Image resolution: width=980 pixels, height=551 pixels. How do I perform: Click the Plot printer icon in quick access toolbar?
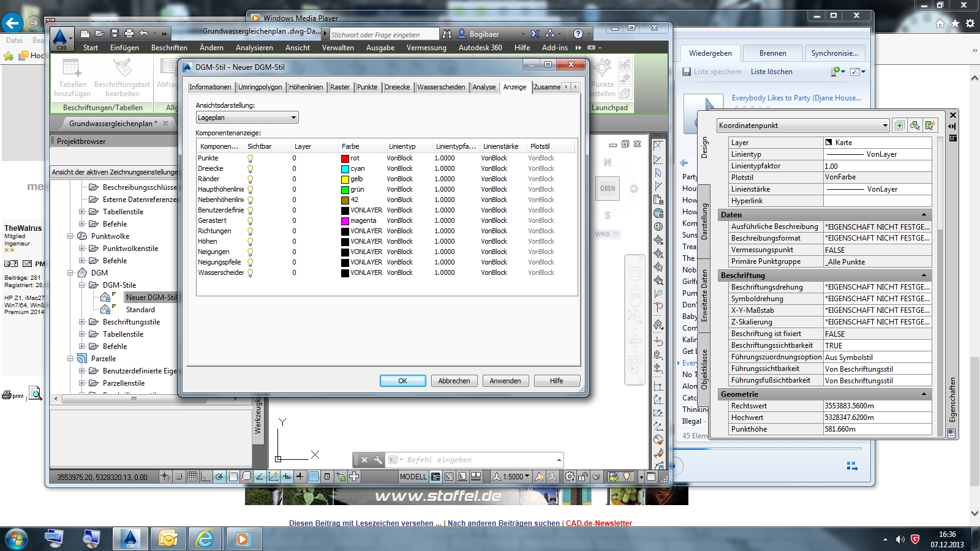pyautogui.click(x=129, y=34)
